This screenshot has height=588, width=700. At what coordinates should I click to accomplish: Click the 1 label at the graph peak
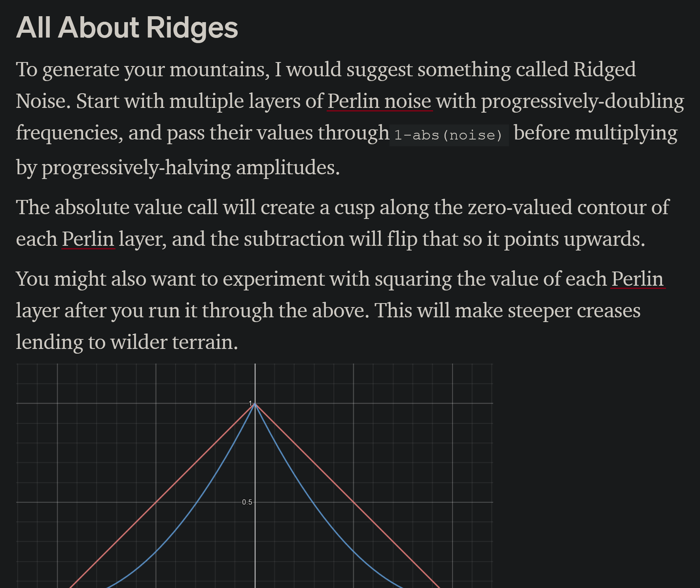(x=250, y=403)
